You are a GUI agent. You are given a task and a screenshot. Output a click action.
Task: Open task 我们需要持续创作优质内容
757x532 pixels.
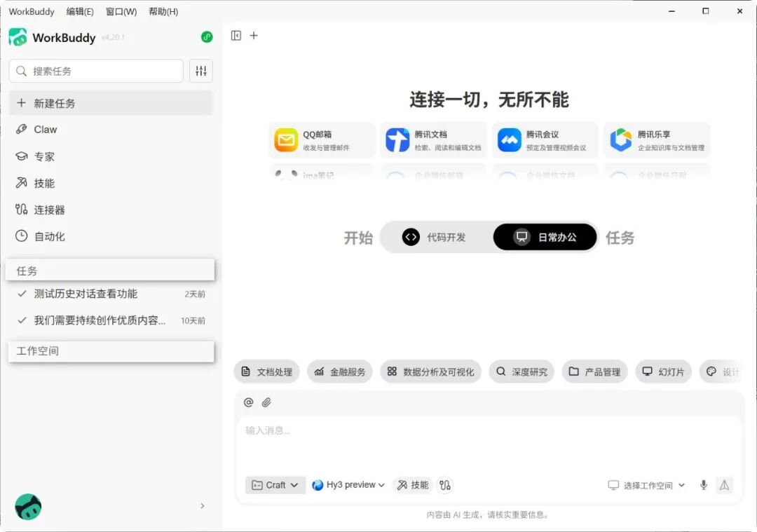111,320
